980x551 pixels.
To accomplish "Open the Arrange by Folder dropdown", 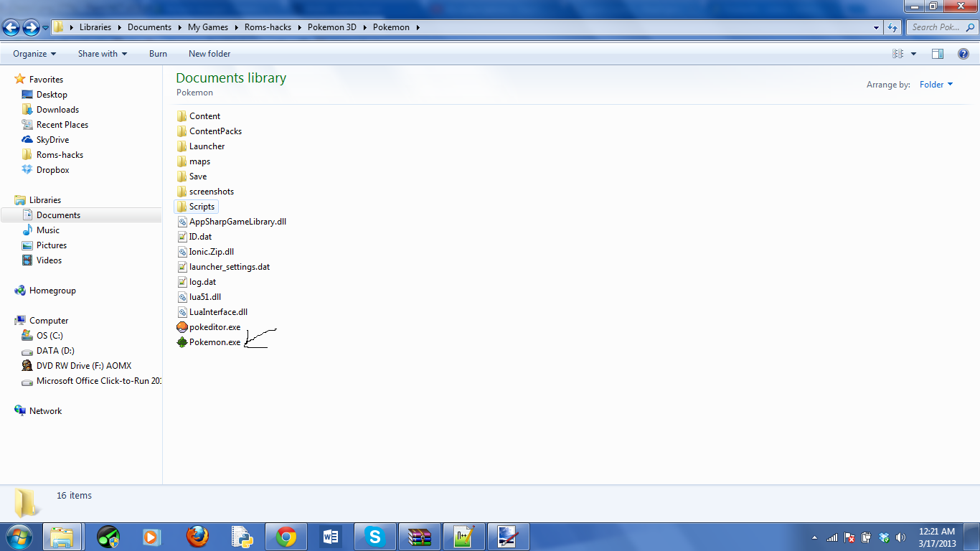I will 936,85.
